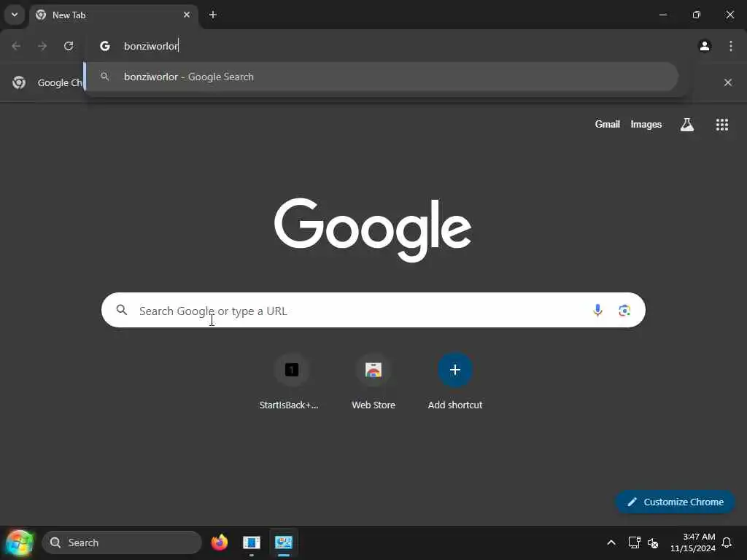Select the New Tab tab
This screenshot has width=747, height=560.
pos(113,15)
